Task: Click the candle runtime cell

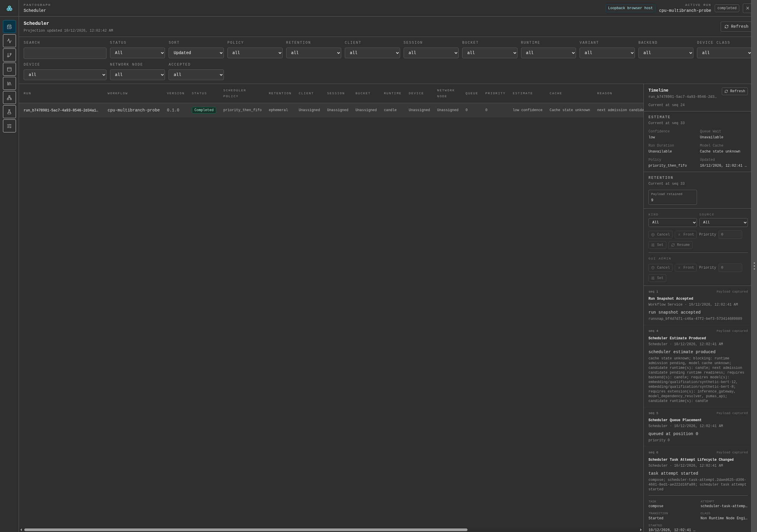Action: tap(390, 110)
